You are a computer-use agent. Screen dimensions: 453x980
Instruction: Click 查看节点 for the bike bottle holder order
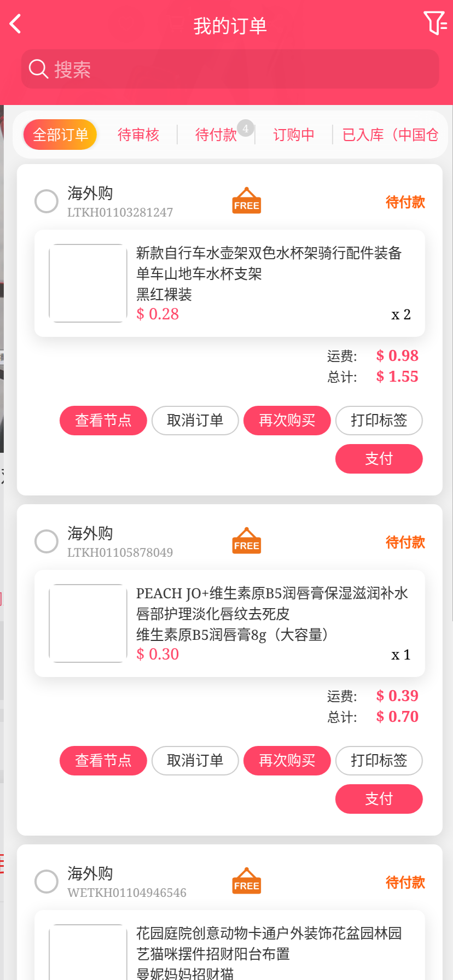pos(103,421)
